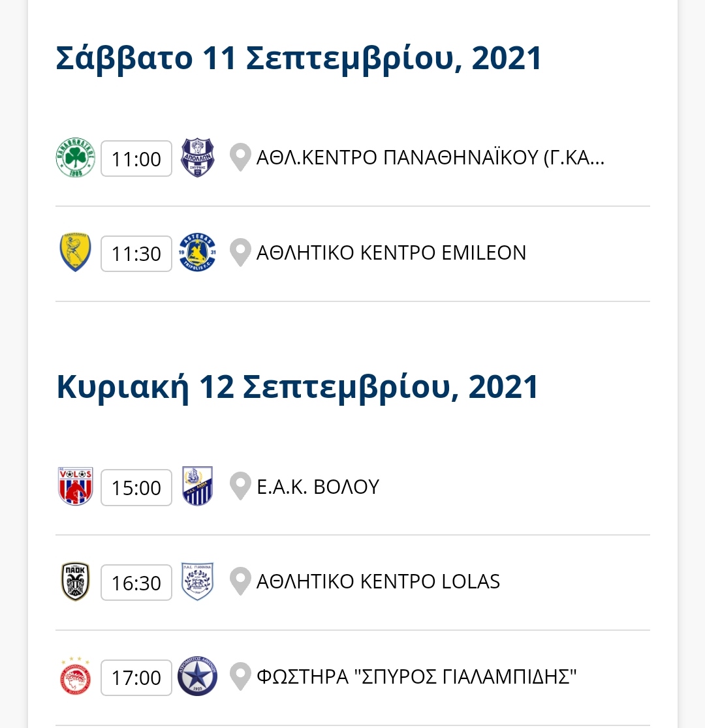The width and height of the screenshot is (705, 728).
Task: Click the Σάββατο 11 Σεπτεμβρίου heading
Action: click(x=298, y=59)
